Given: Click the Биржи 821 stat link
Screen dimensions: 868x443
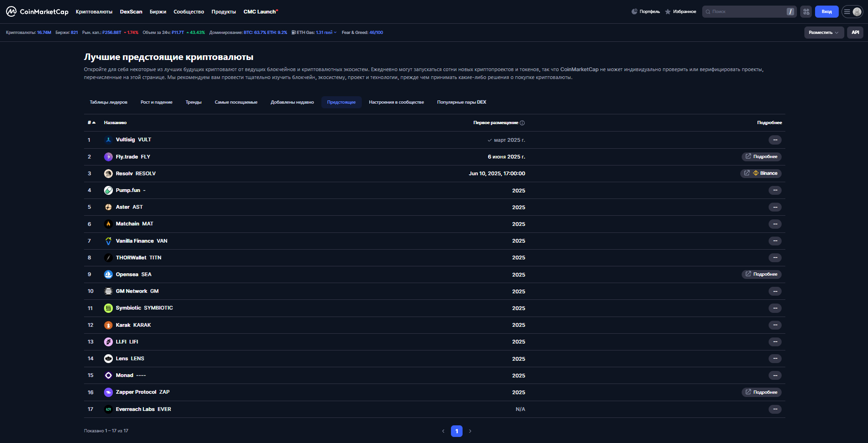Looking at the screenshot, I should coord(66,33).
